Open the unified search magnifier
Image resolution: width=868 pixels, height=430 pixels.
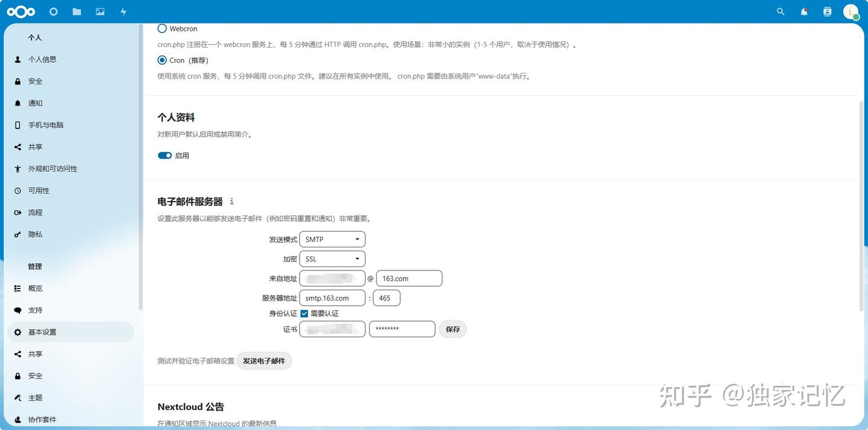780,11
